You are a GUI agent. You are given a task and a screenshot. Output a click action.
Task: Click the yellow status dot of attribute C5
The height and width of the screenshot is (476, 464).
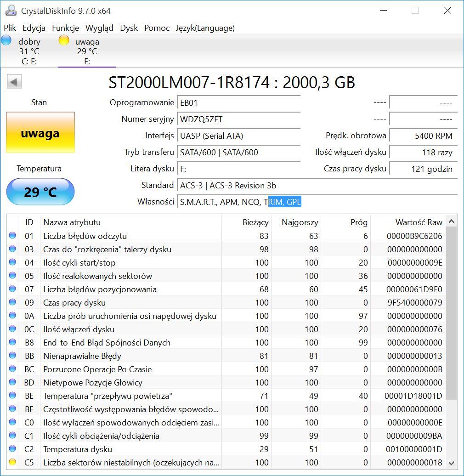click(12, 462)
